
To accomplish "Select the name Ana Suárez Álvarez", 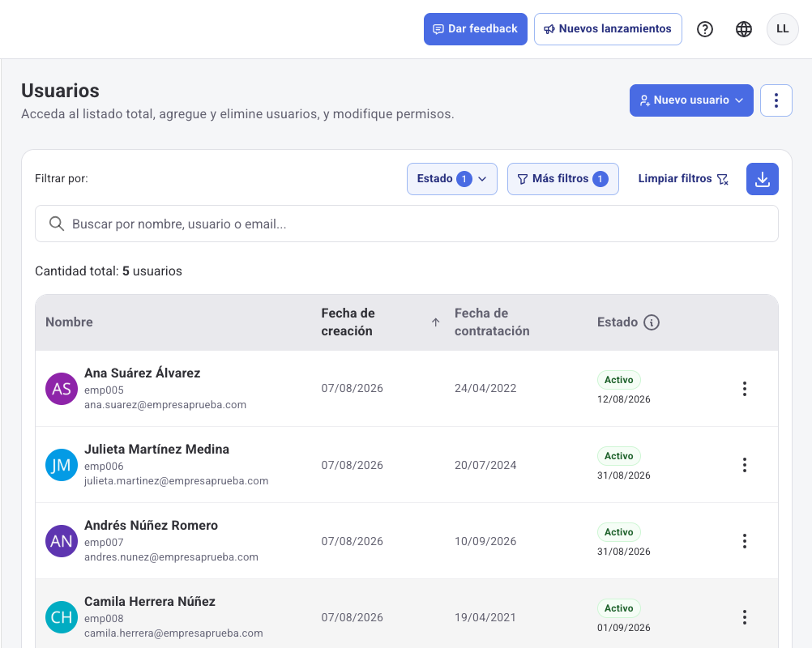I will [x=143, y=373].
